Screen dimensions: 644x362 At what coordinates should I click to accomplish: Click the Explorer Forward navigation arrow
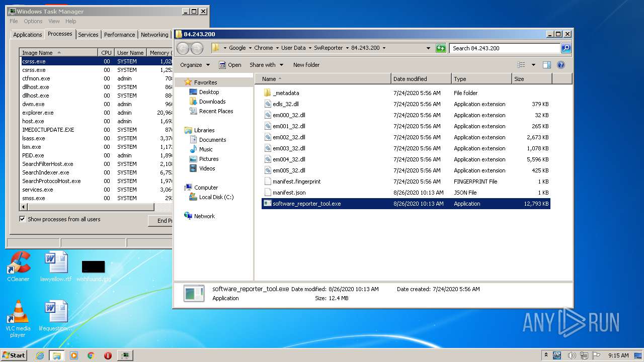[x=197, y=48]
